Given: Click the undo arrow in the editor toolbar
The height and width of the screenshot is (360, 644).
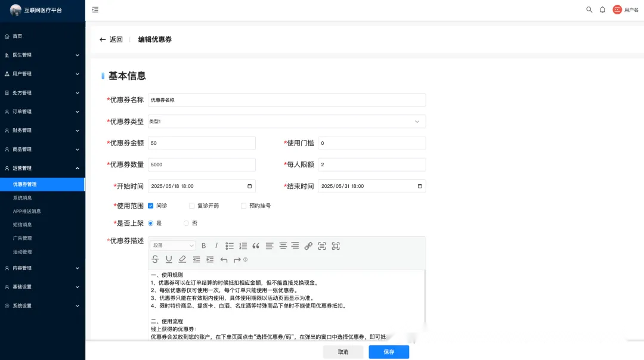Looking at the screenshot, I should point(224,259).
